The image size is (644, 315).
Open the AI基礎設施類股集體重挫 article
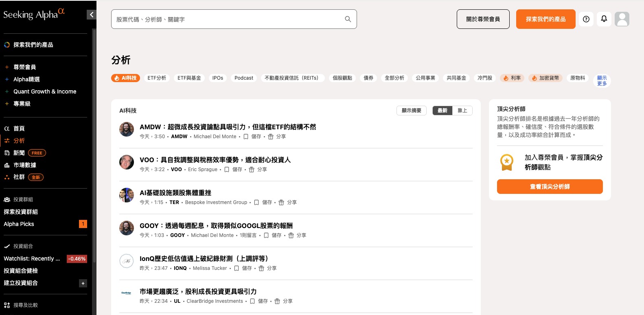tap(175, 193)
